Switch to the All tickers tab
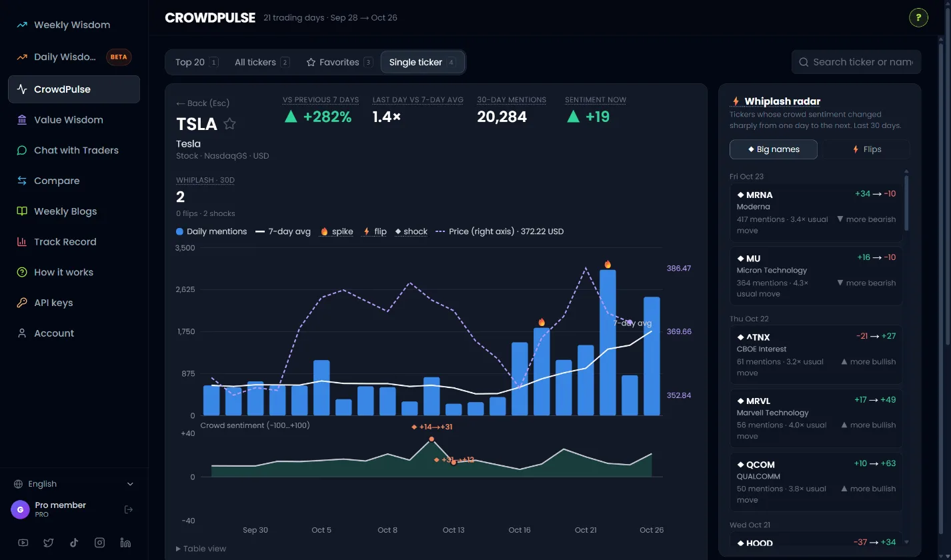Viewport: 951px width, 560px height. (262, 62)
